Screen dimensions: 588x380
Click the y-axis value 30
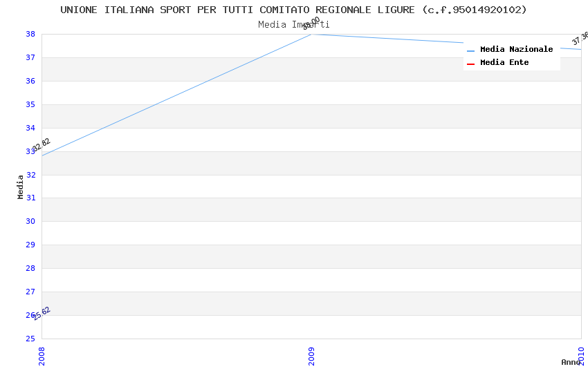(x=30, y=221)
